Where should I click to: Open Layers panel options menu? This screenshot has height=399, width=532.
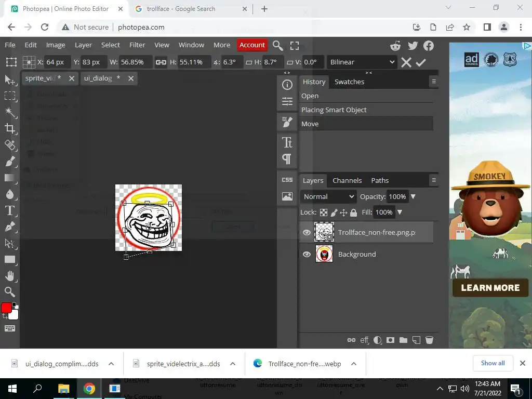coord(434,180)
